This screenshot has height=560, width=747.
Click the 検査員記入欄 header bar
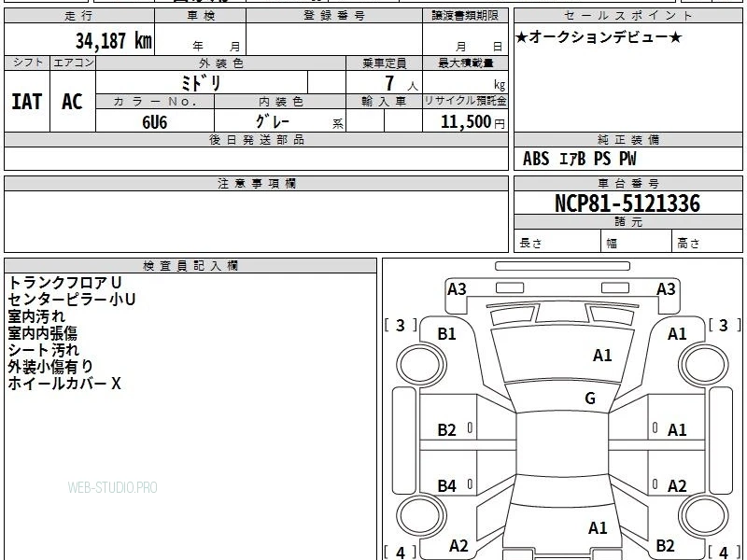pos(190,266)
